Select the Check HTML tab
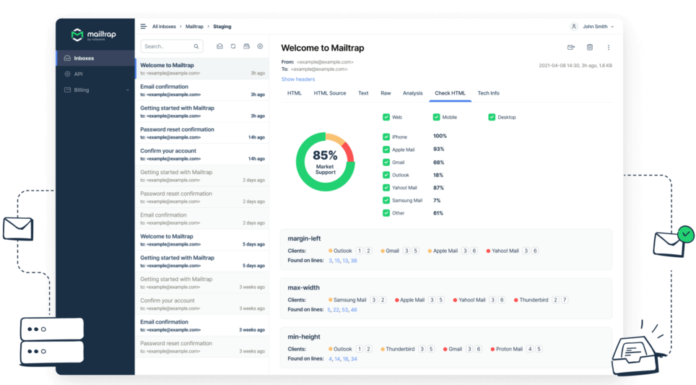Viewport: 696px width, 385px height. (450, 93)
